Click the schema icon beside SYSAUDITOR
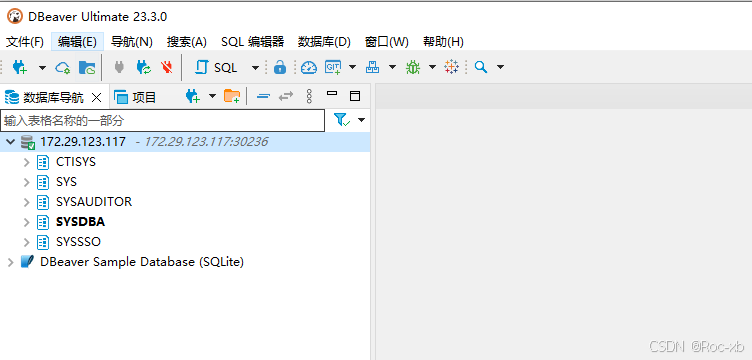 point(43,202)
